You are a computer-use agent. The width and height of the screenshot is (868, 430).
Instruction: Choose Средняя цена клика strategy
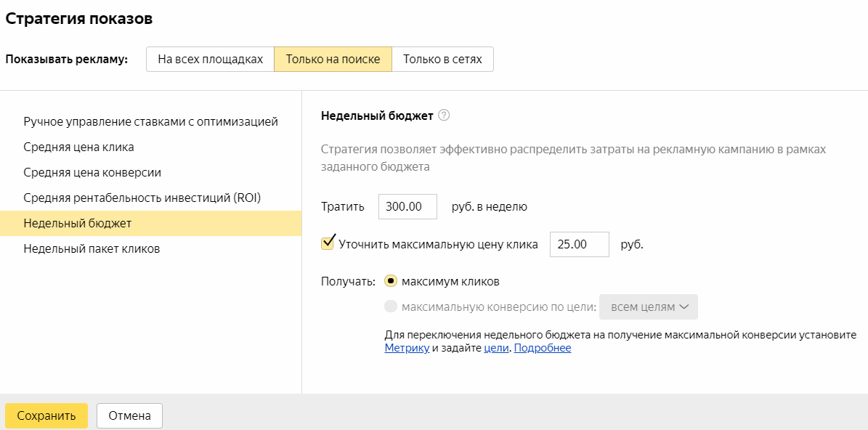[150, 147]
